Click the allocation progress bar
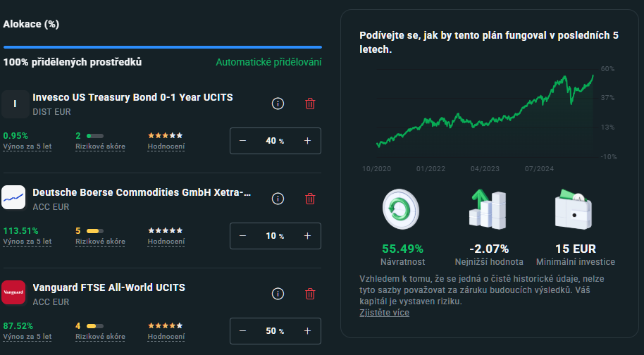The height and width of the screenshot is (355, 644). tap(162, 47)
